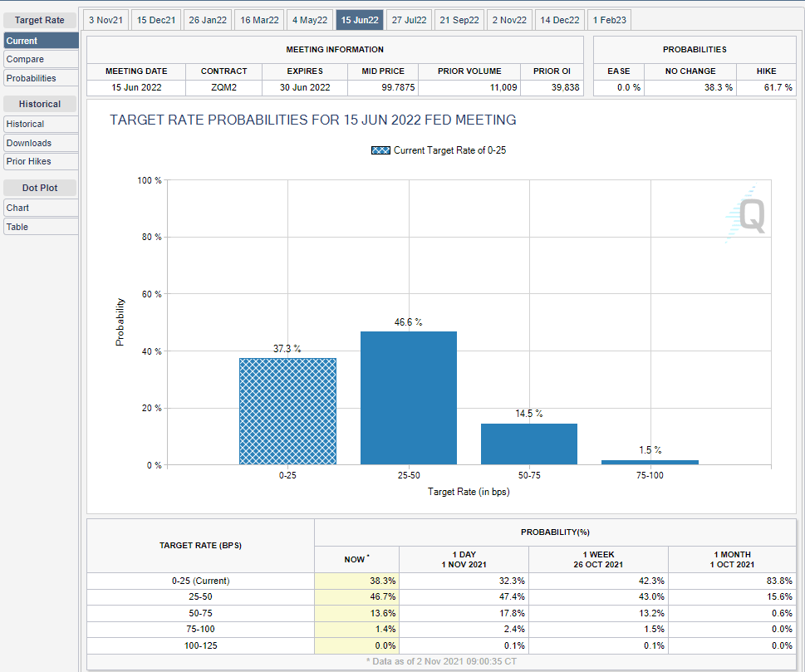Screen dimensions: 805x672
Task: Select the 1 Feb23 meeting tab
Action: [609, 20]
